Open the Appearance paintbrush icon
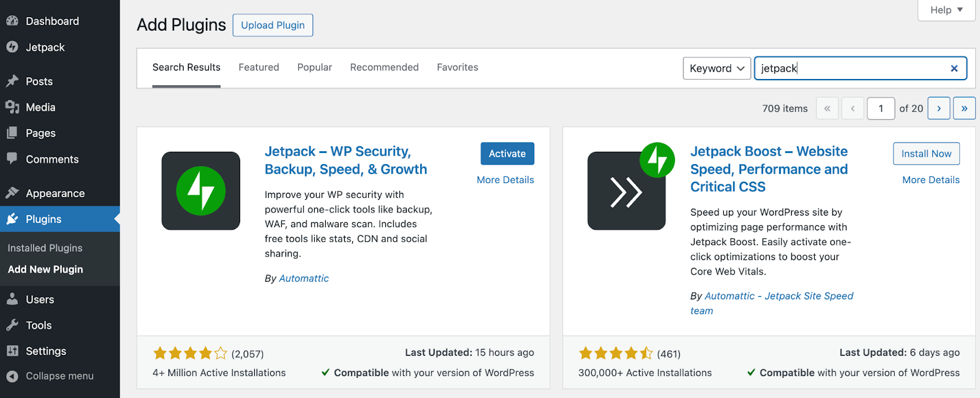Image resolution: width=980 pixels, height=398 pixels. 12,193
